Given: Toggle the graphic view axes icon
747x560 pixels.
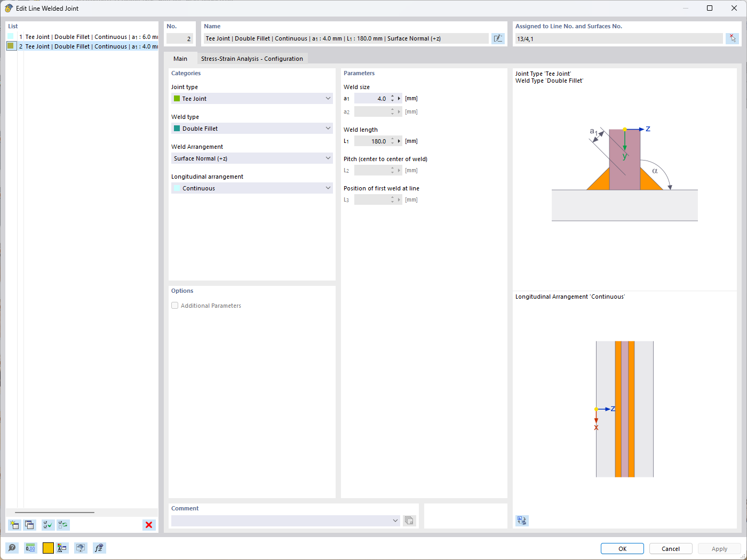Looking at the screenshot, I should coord(522,521).
